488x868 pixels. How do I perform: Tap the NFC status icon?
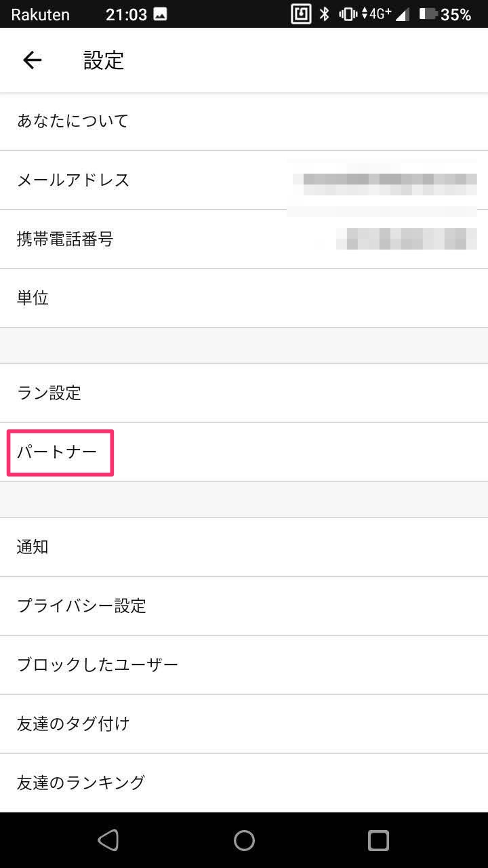(x=301, y=14)
